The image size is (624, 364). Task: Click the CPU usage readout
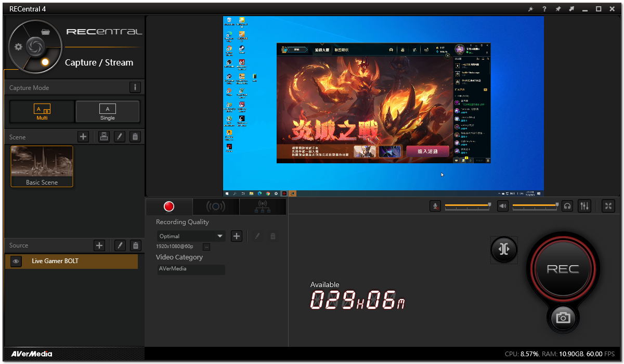point(522,354)
